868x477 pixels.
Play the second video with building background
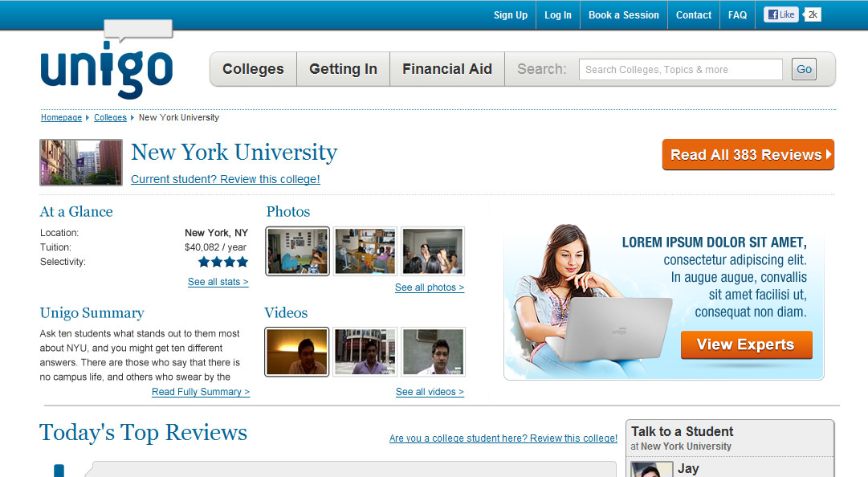[x=365, y=352]
